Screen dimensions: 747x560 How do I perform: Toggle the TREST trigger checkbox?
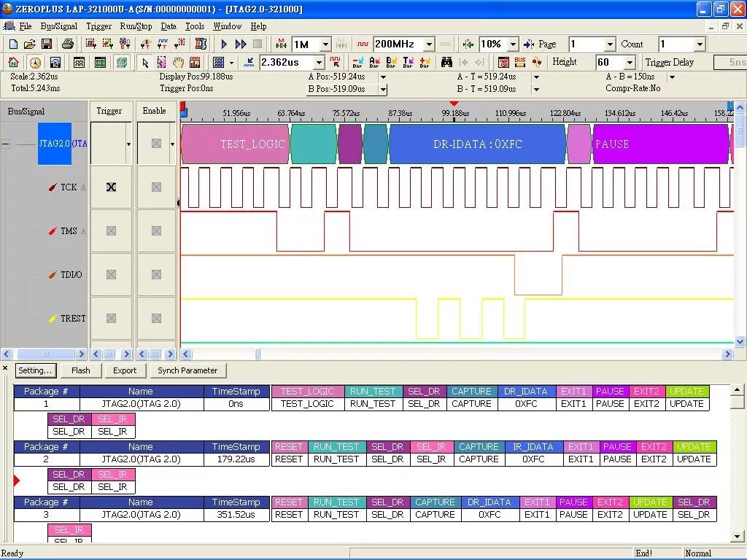tap(111, 319)
